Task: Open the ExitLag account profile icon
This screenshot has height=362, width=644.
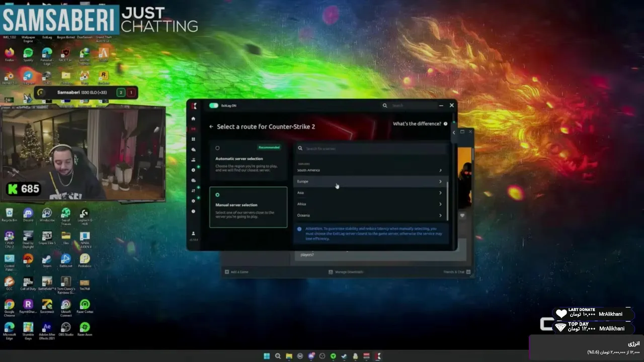Action: 193,233
